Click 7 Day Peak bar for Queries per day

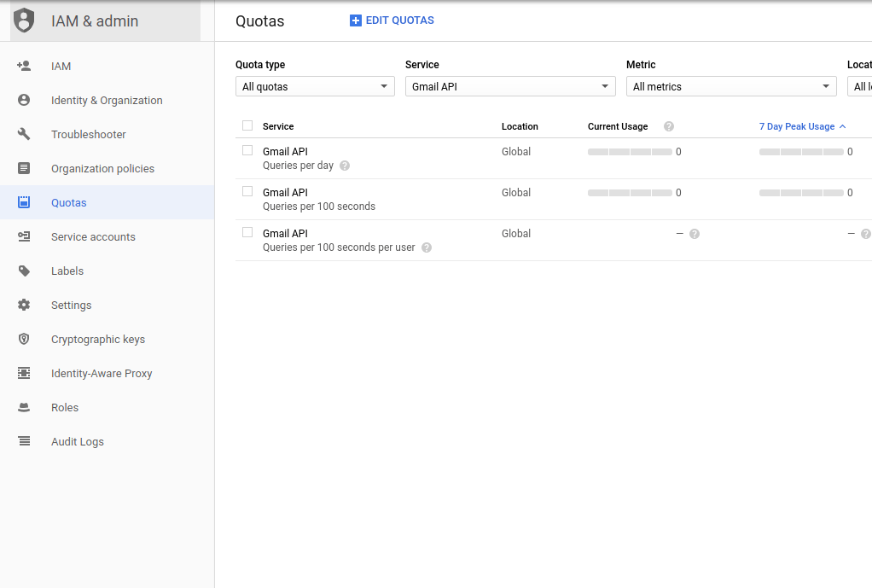(801, 152)
